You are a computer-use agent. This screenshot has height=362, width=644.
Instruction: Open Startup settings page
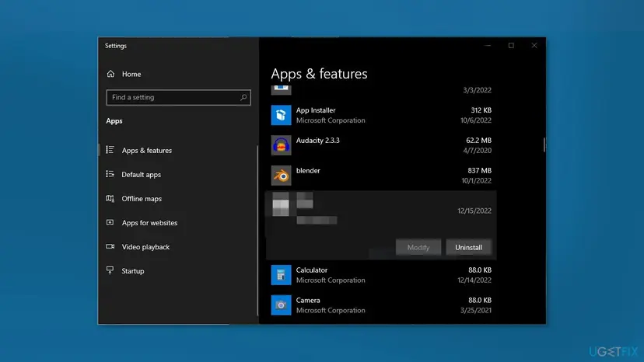[133, 271]
